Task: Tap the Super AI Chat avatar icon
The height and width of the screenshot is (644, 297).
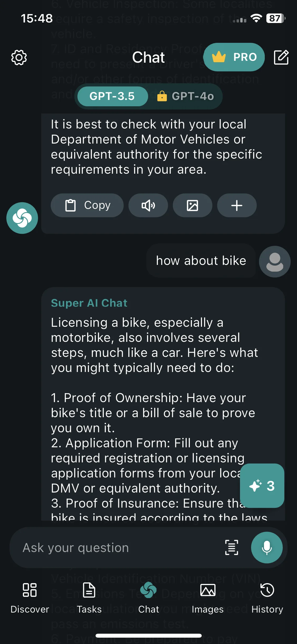Action: (x=22, y=218)
